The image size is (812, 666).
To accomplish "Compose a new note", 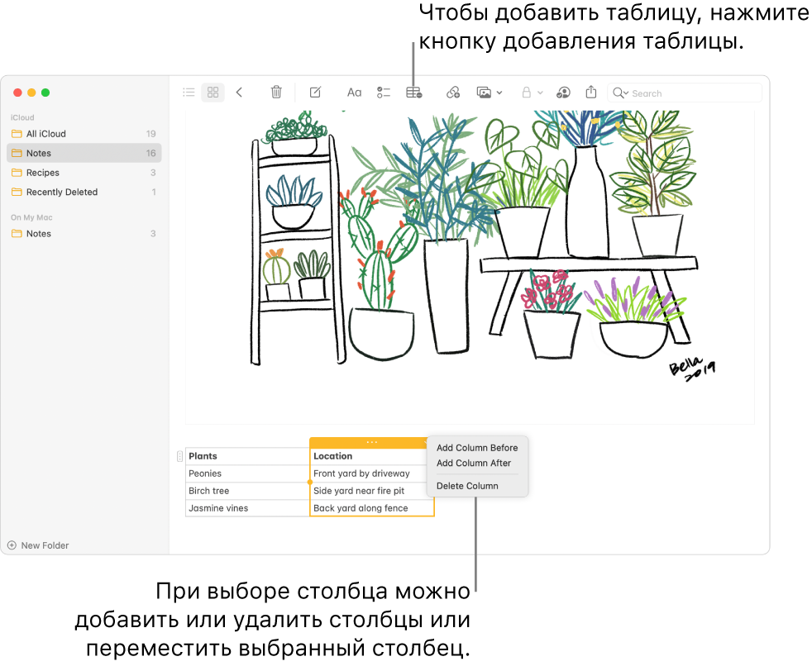I will (x=315, y=93).
